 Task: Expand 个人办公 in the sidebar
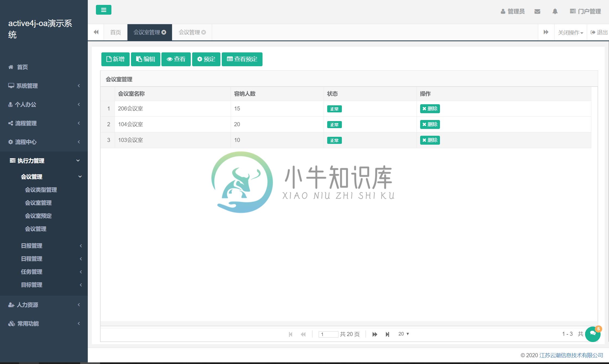coord(44,105)
